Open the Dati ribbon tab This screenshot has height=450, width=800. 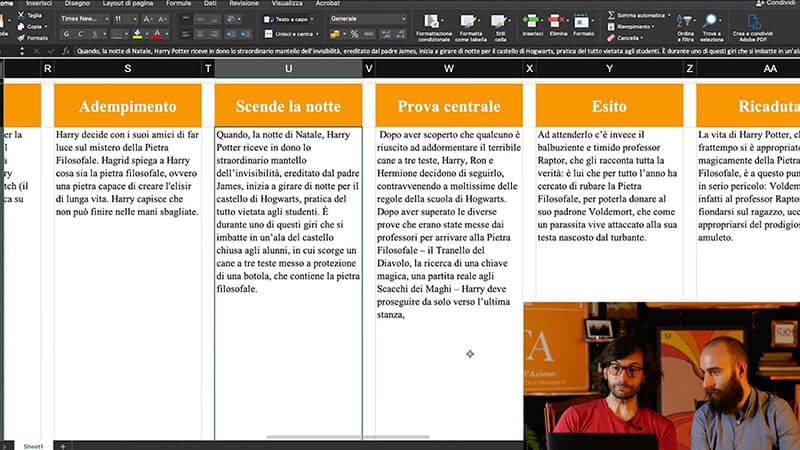(x=210, y=3)
